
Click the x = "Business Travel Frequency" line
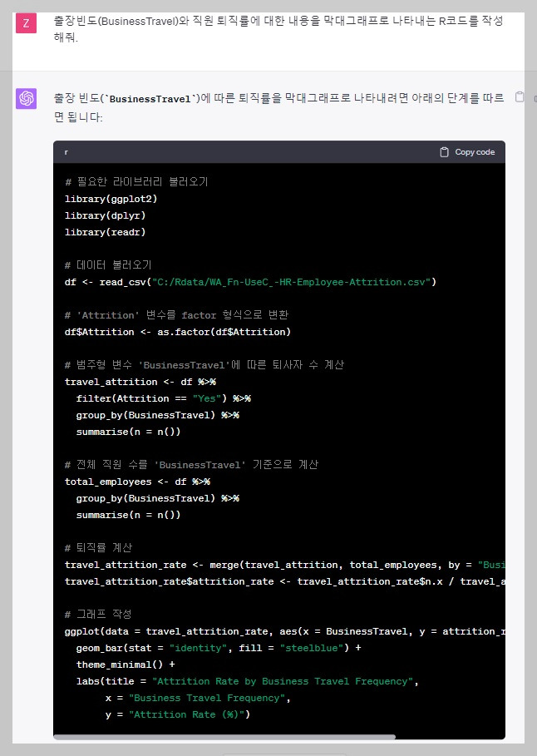198,698
